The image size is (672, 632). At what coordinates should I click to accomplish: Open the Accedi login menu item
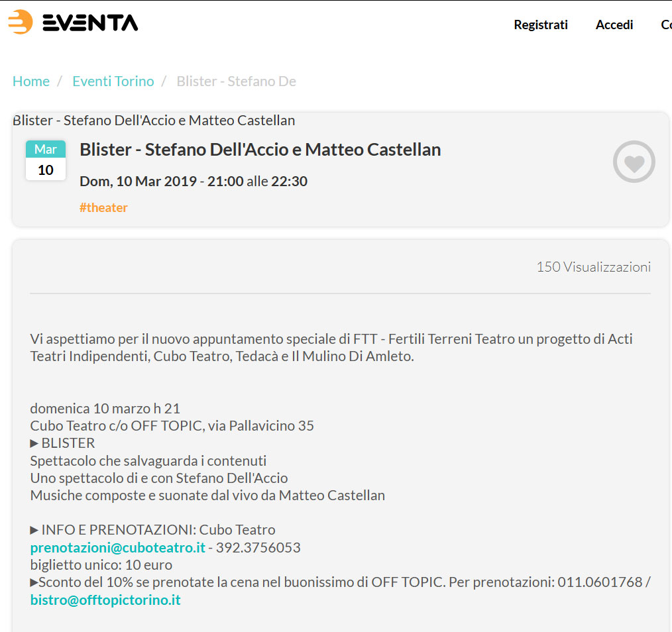614,25
